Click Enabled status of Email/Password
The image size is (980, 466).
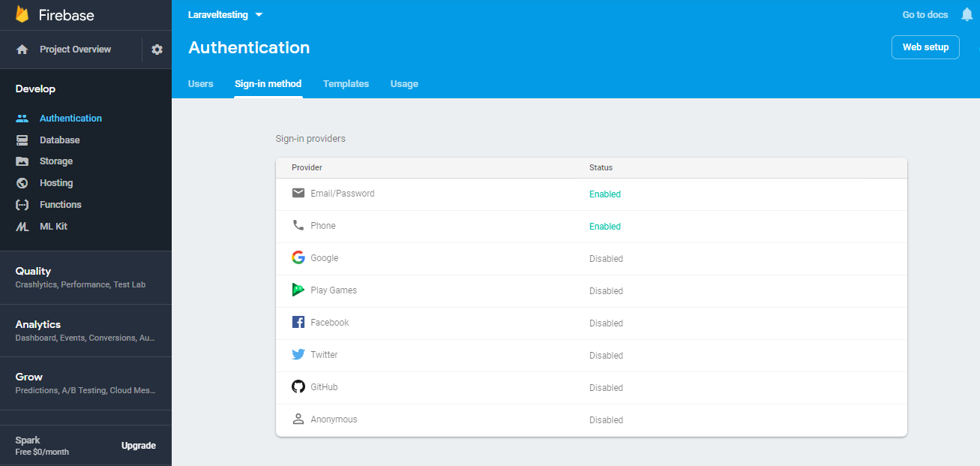pyautogui.click(x=605, y=194)
